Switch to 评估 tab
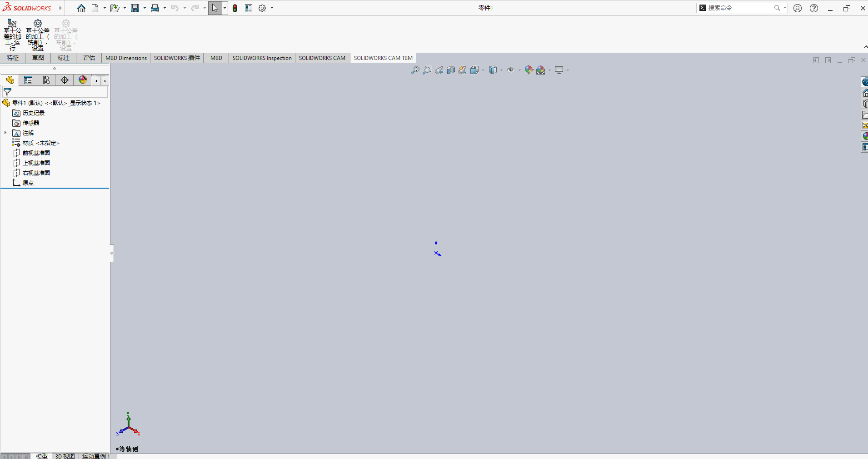868x459 pixels. click(89, 58)
